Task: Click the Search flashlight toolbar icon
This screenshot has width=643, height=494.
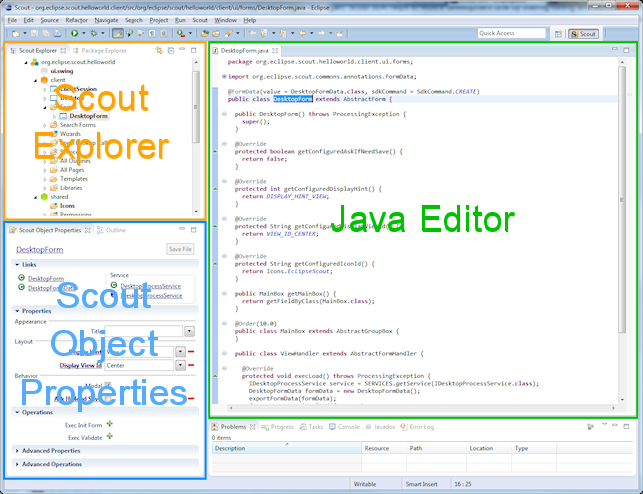Action: (228, 33)
